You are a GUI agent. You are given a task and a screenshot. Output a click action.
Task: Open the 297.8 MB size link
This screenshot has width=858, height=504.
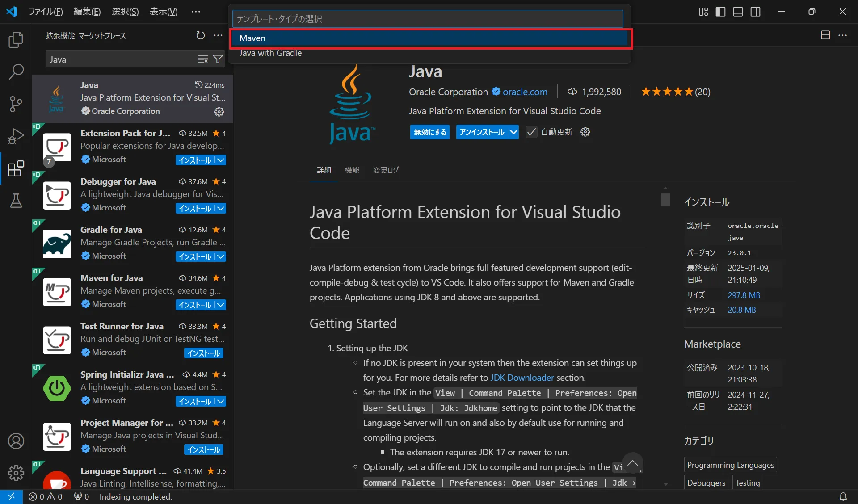coord(744,295)
